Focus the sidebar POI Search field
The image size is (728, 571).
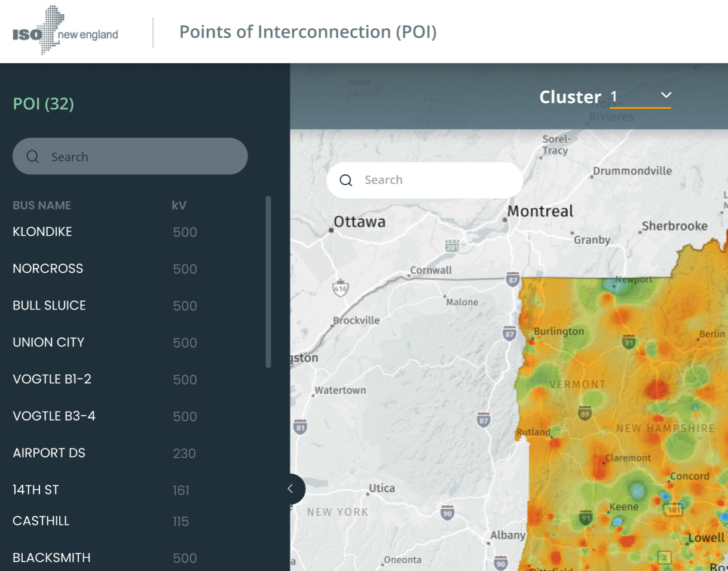coord(130,156)
